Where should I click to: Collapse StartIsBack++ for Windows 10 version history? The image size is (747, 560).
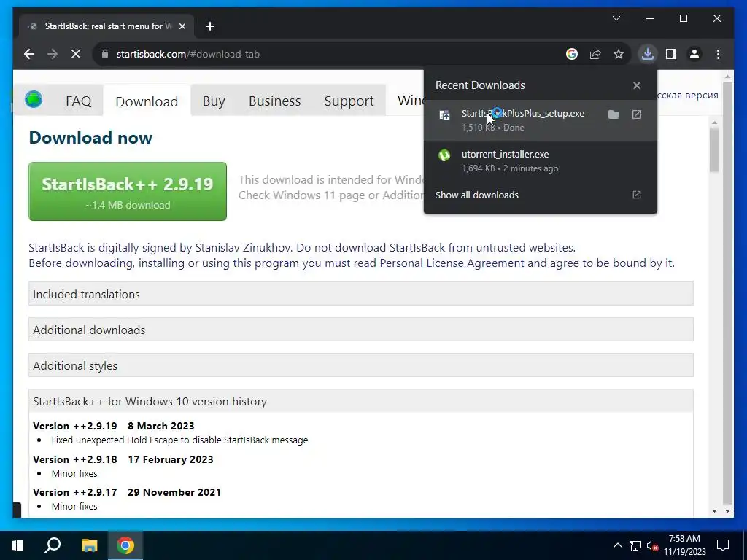pos(361,401)
